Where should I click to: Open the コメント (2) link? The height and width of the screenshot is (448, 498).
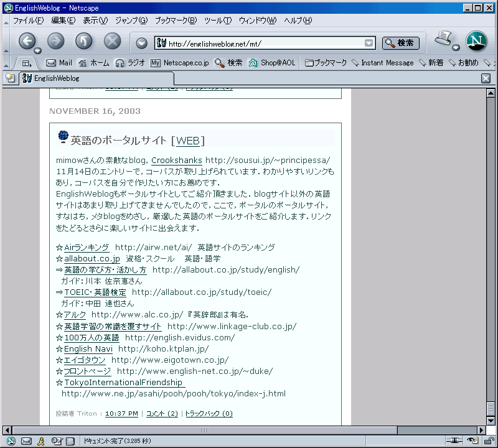(162, 414)
